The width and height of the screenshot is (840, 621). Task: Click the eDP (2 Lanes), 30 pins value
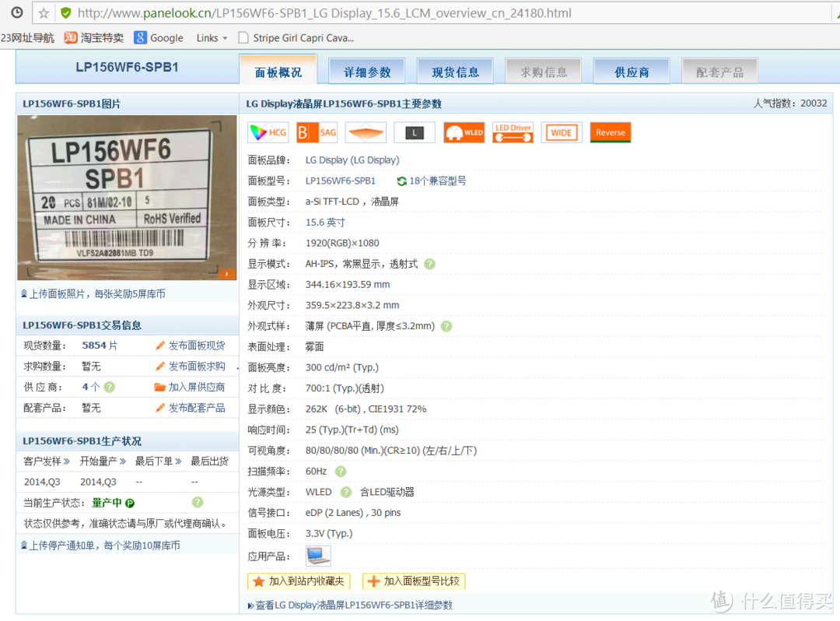click(x=353, y=513)
